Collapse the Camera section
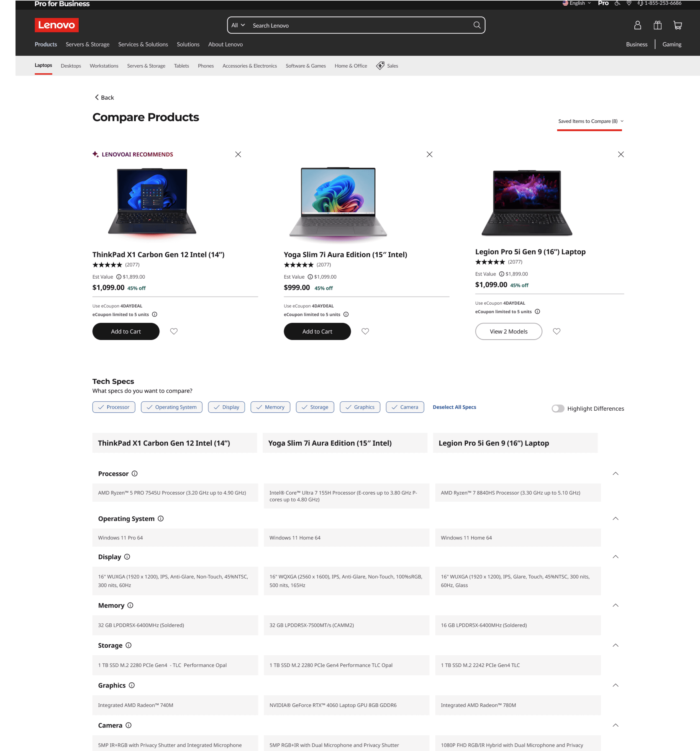 (615, 725)
